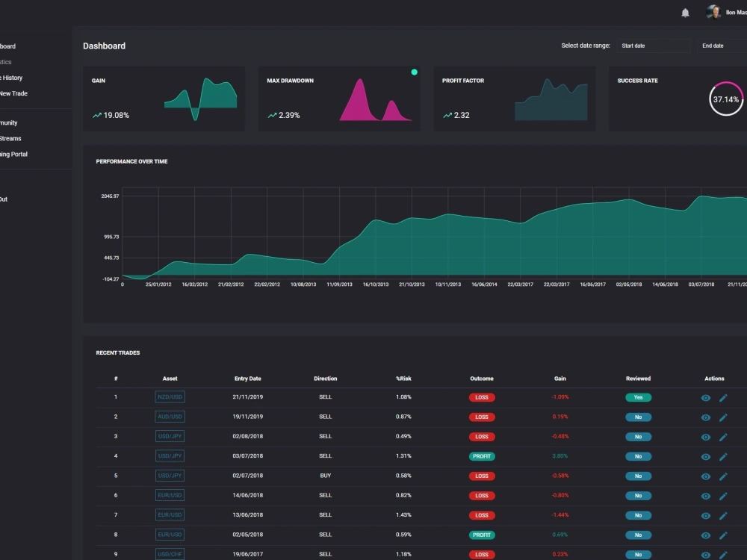This screenshot has width=747, height=560.
Task: Edit trade 1 NZD/USD pencil icon
Action: point(723,398)
